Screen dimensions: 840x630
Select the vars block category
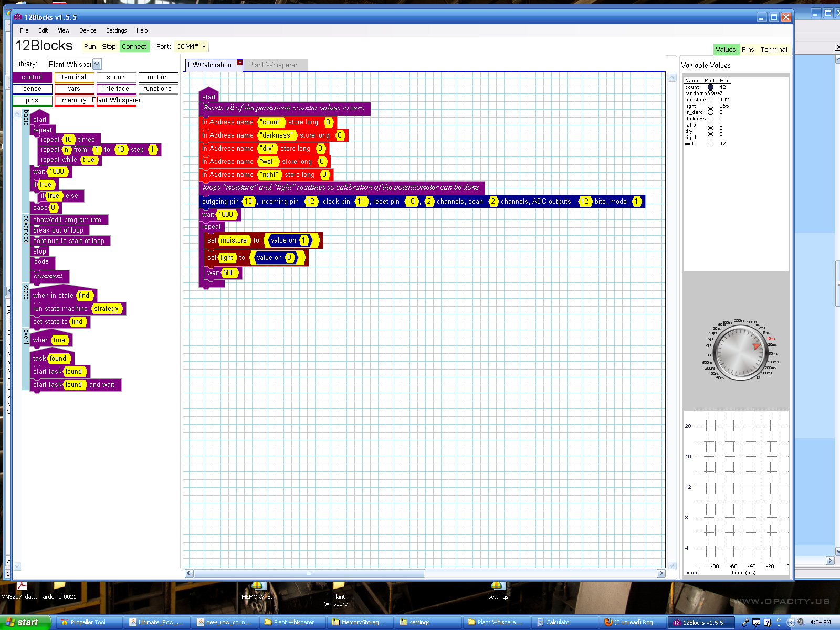74,89
